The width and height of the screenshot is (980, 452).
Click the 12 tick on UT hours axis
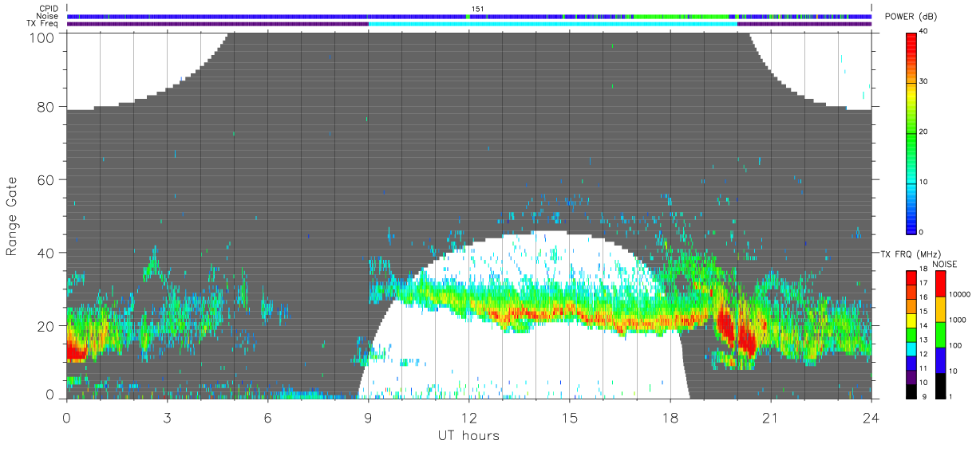pos(468,418)
